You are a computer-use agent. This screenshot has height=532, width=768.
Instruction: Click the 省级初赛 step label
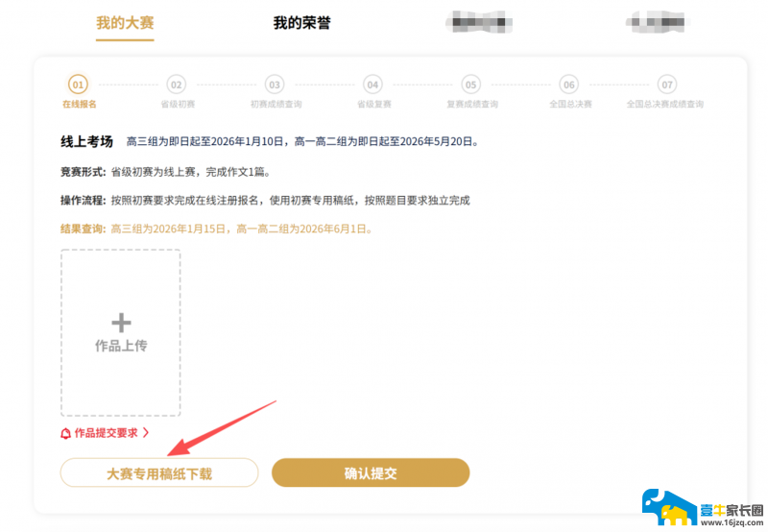point(178,105)
